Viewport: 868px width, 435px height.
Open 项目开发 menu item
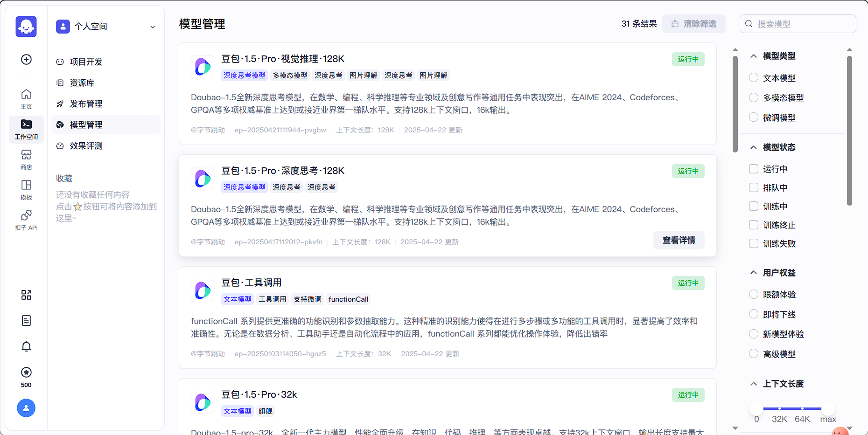pyautogui.click(x=106, y=62)
